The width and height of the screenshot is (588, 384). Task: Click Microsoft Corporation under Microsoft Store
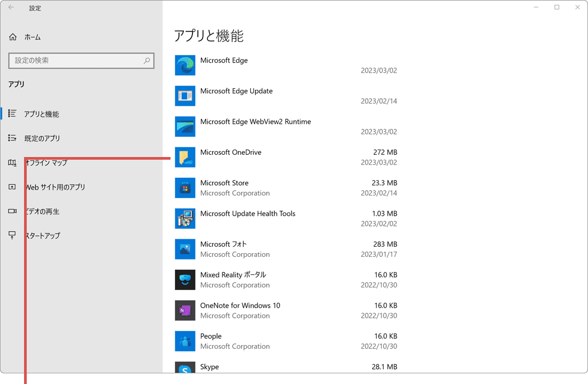(x=235, y=193)
